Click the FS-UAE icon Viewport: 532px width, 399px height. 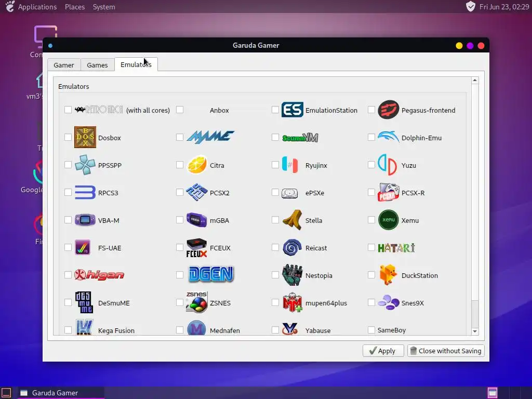tap(83, 247)
